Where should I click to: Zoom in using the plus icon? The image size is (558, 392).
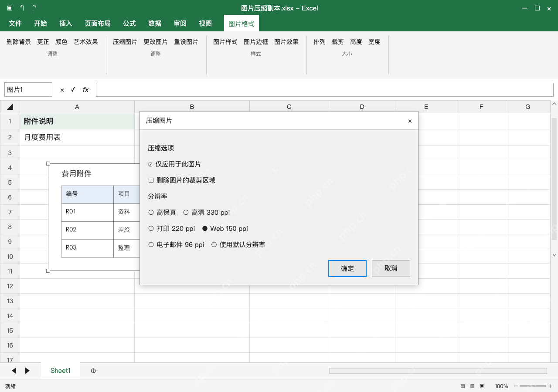tap(550, 386)
